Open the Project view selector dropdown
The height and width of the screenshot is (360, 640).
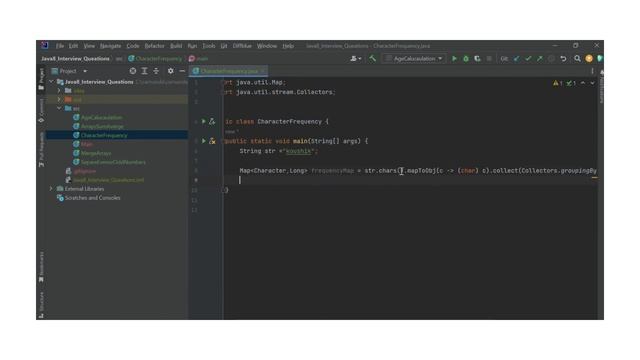[69, 71]
